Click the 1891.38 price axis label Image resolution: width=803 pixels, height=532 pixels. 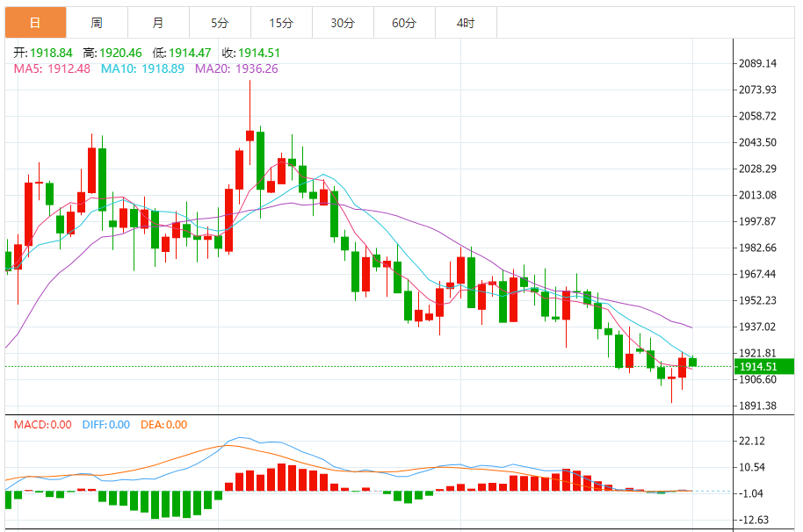(x=757, y=406)
